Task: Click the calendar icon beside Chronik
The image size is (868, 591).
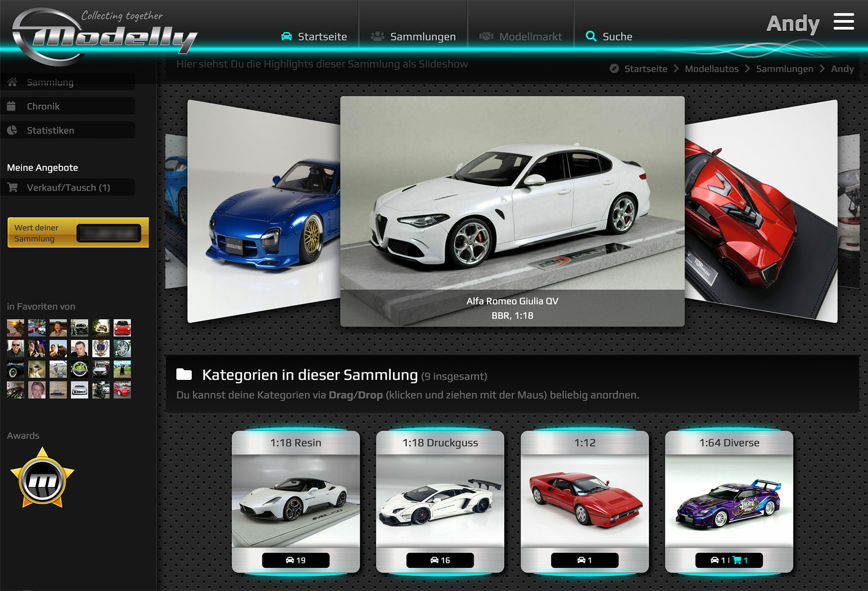Action: (x=12, y=106)
